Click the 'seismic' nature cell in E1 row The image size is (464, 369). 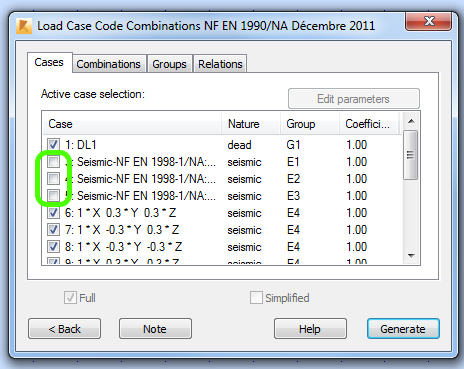tap(244, 162)
